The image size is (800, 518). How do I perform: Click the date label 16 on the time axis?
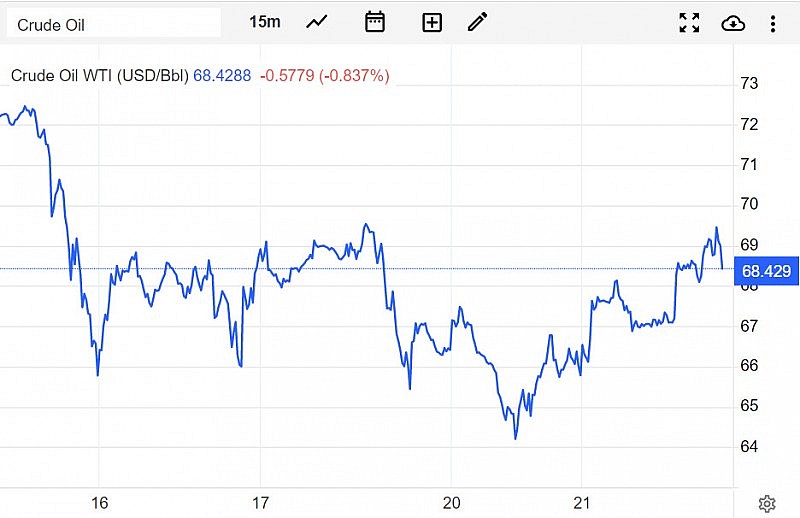coord(99,503)
